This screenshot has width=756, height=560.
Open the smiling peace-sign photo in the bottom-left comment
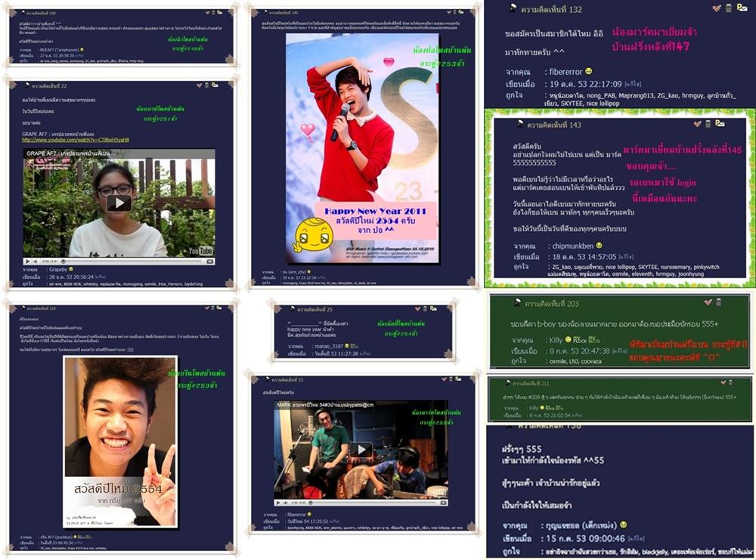[120, 442]
